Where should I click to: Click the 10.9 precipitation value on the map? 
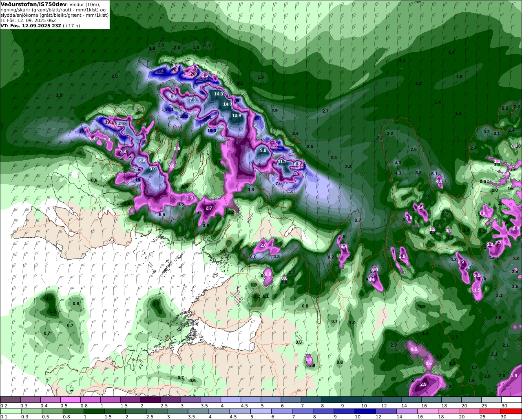[237, 115]
